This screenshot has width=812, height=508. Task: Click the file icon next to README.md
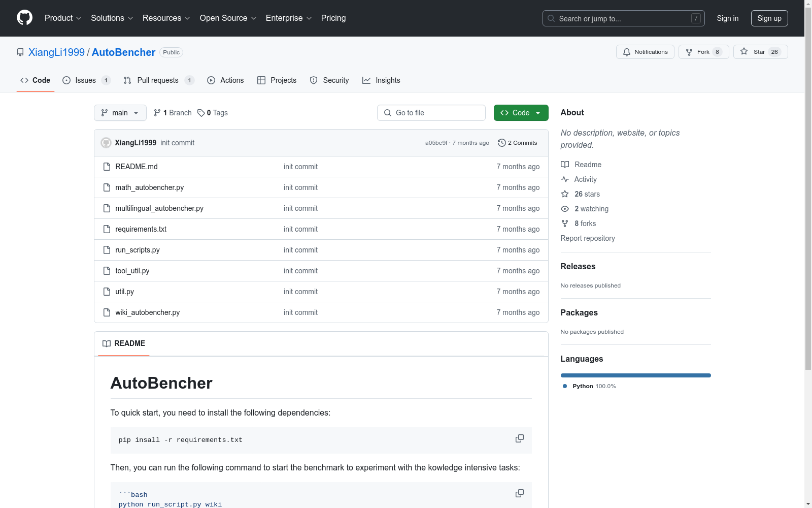107,167
